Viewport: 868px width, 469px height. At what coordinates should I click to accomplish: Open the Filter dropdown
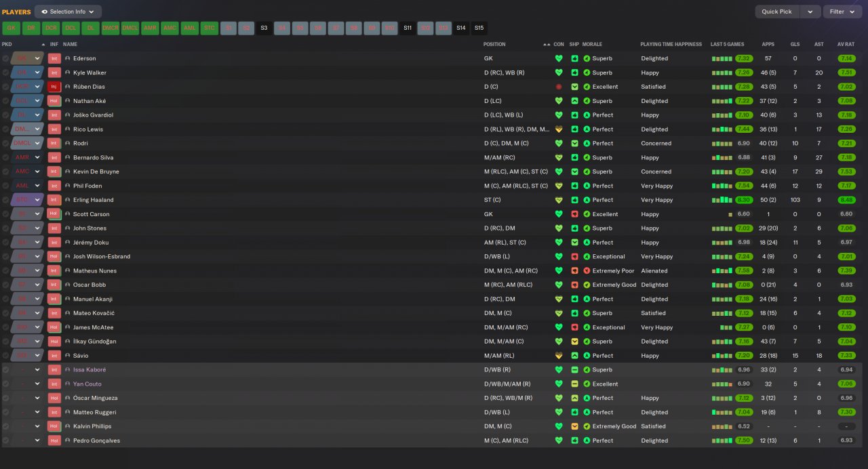click(842, 12)
